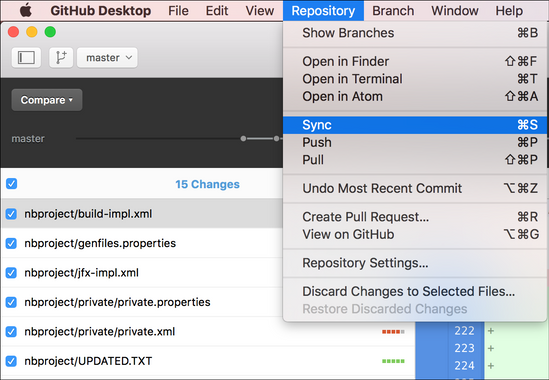Click the plus marker beside line 223
The width and height of the screenshot is (549, 380).
coord(491,348)
